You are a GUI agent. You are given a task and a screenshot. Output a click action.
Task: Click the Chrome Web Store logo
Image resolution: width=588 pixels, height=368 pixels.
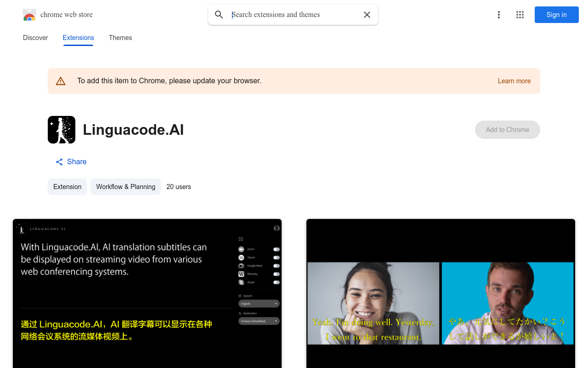pos(29,15)
